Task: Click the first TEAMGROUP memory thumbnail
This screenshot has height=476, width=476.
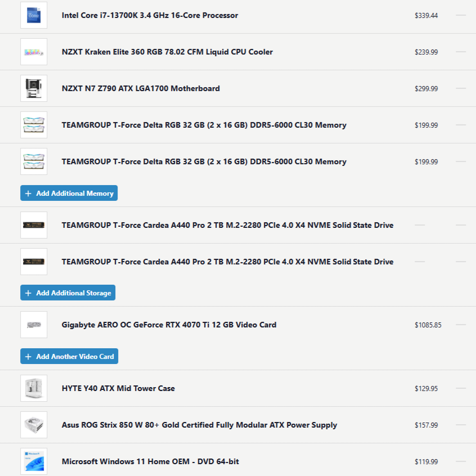Action: pos(34,125)
